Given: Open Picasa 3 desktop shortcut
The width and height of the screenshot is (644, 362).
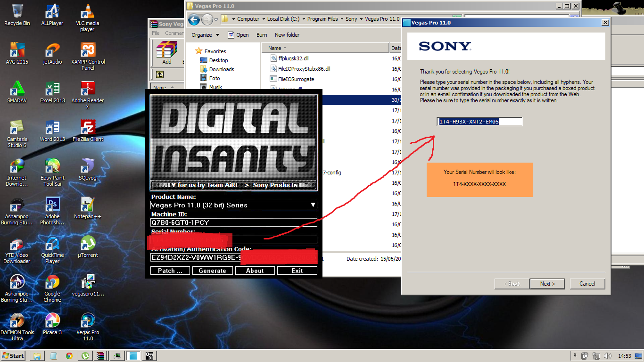Looking at the screenshot, I should pyautogui.click(x=52, y=324).
